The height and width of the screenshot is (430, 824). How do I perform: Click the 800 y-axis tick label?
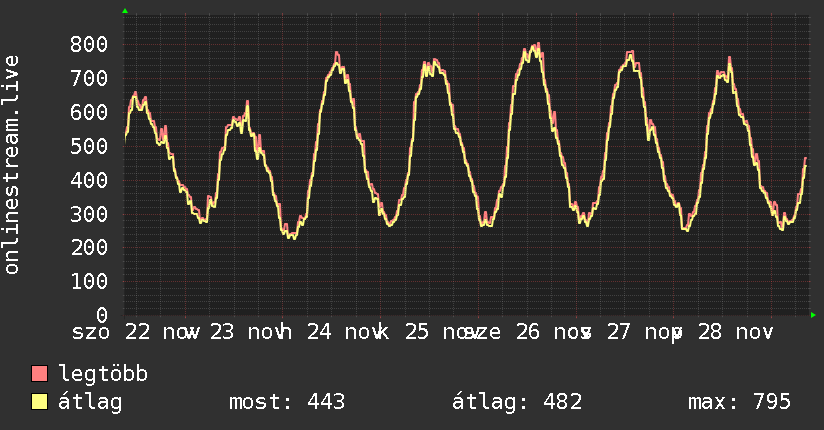(x=90, y=44)
